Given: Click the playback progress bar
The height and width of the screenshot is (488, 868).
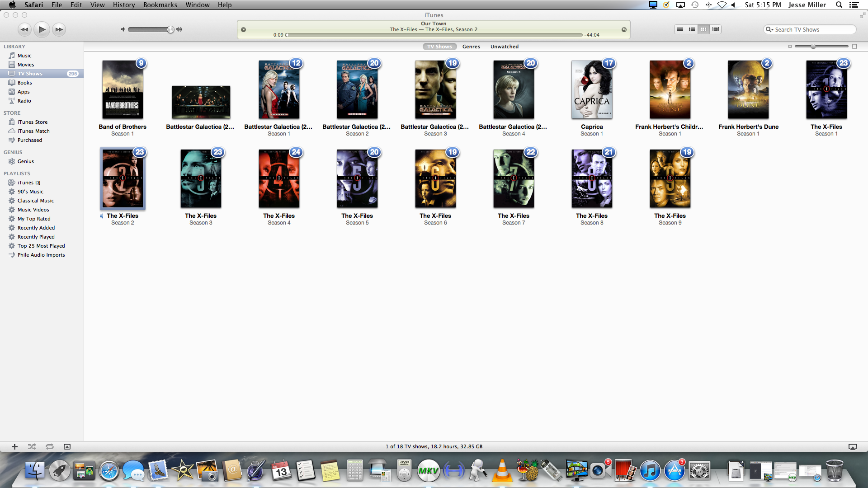Looking at the screenshot, I should coord(434,35).
